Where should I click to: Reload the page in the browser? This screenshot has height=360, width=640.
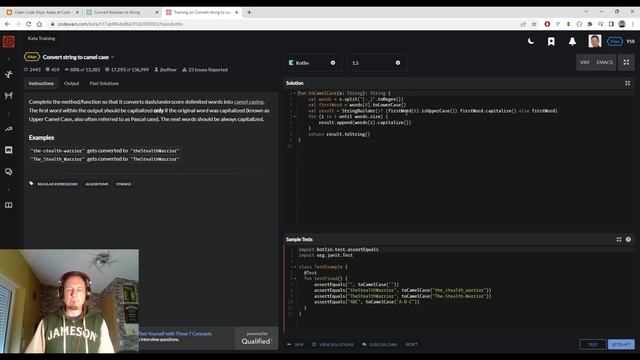[28, 24]
